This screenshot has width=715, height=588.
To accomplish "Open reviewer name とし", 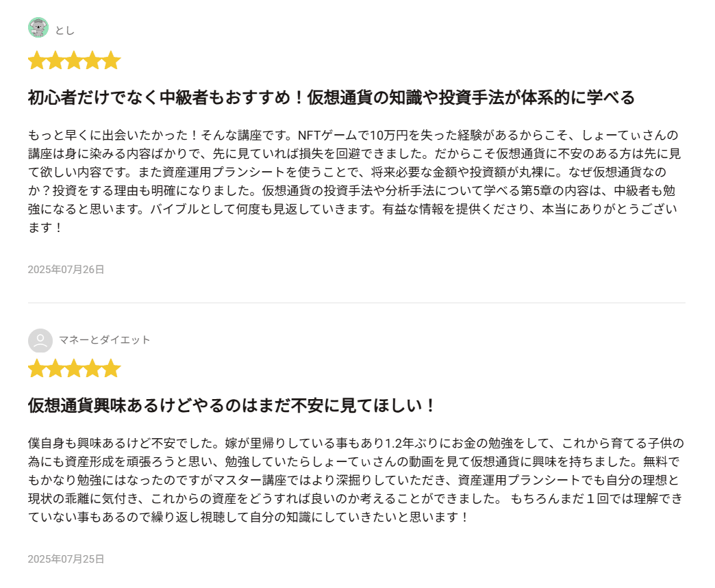I will [65, 31].
